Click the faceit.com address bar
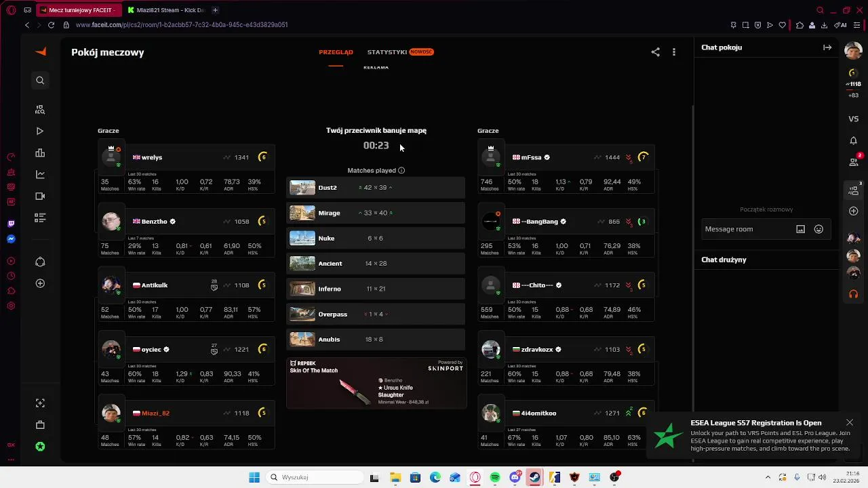 (x=182, y=25)
